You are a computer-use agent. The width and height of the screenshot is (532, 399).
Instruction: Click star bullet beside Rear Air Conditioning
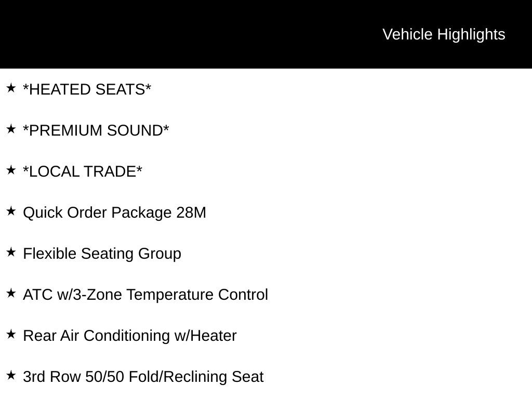click(x=11, y=334)
